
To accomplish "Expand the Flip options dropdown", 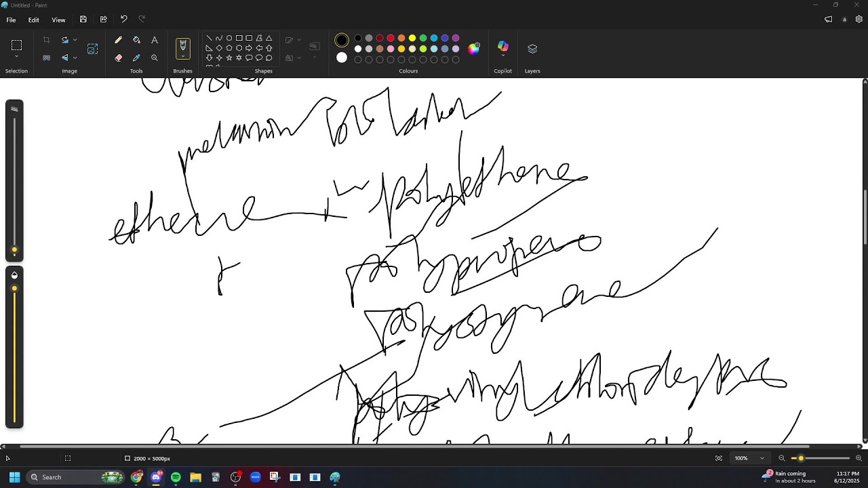I will (x=75, y=58).
